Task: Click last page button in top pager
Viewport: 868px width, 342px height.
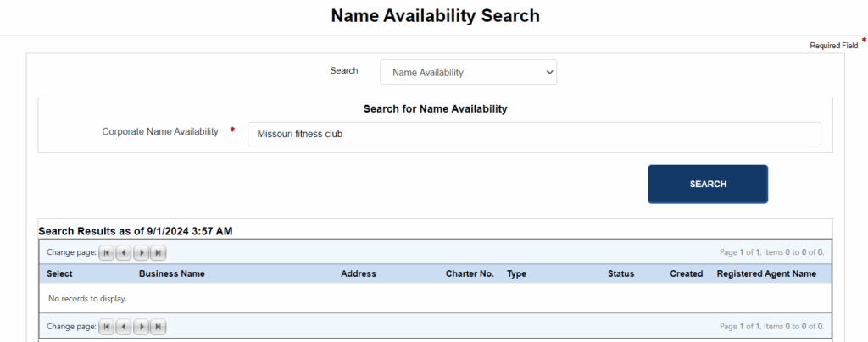Action: click(x=158, y=252)
